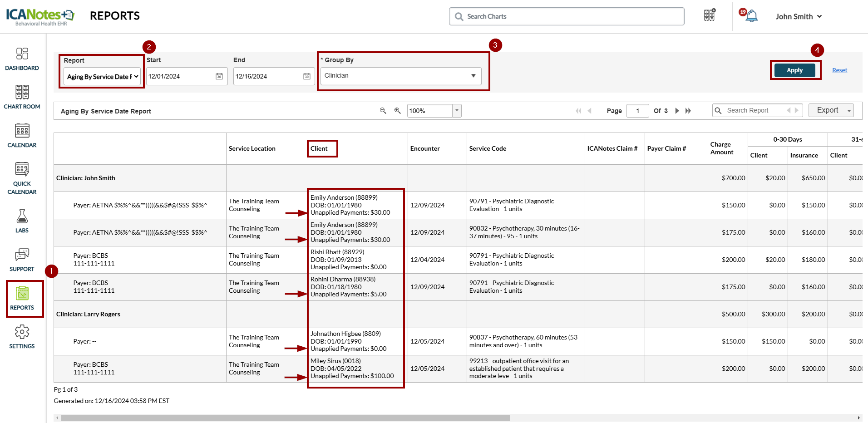
Task: Open the Export menu
Action: [x=831, y=110]
